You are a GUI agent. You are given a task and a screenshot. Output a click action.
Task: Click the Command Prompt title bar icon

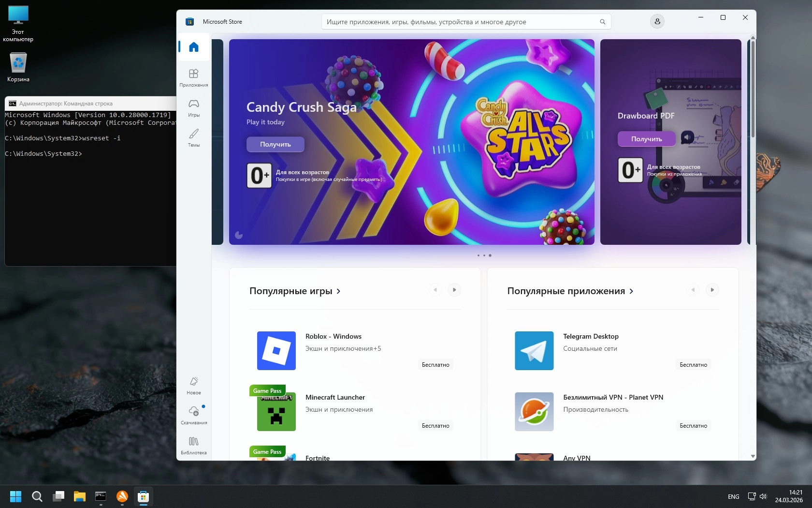click(x=13, y=104)
